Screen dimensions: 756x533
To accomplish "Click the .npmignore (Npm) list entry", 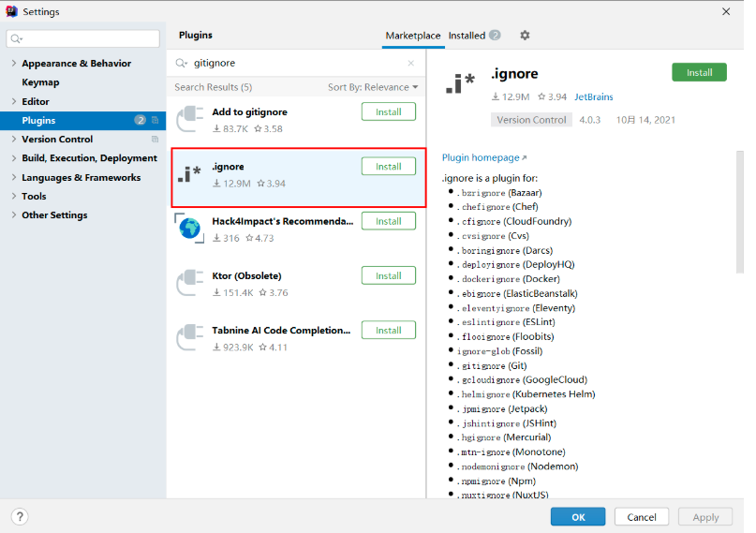I will tap(496, 481).
